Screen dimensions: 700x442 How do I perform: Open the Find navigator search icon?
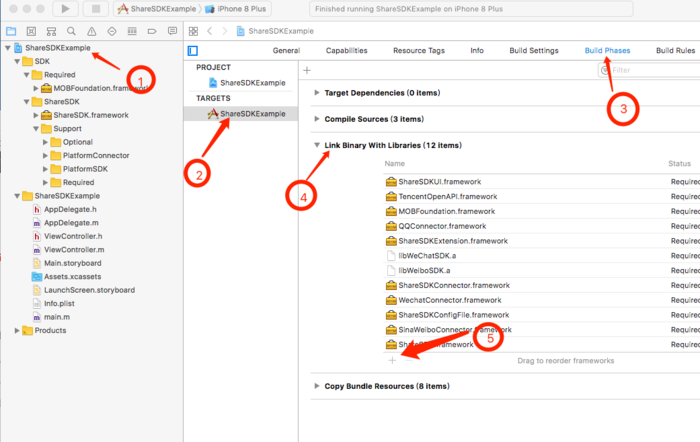[71, 31]
